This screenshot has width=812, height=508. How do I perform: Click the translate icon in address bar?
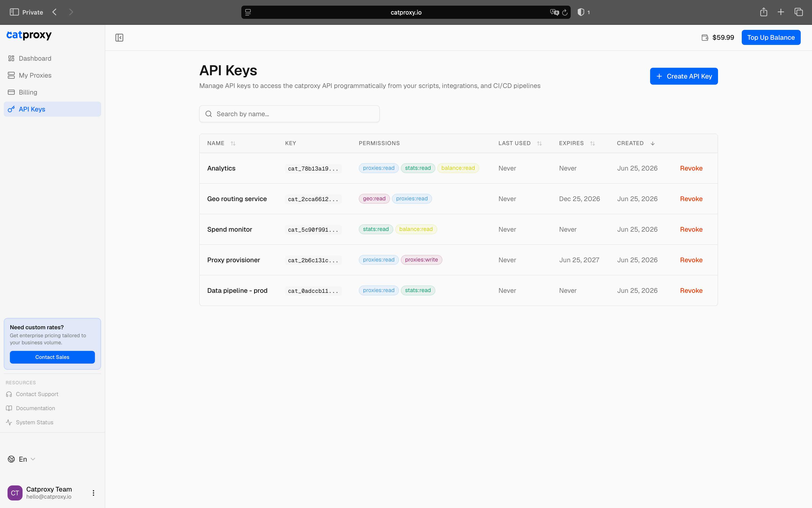click(554, 12)
